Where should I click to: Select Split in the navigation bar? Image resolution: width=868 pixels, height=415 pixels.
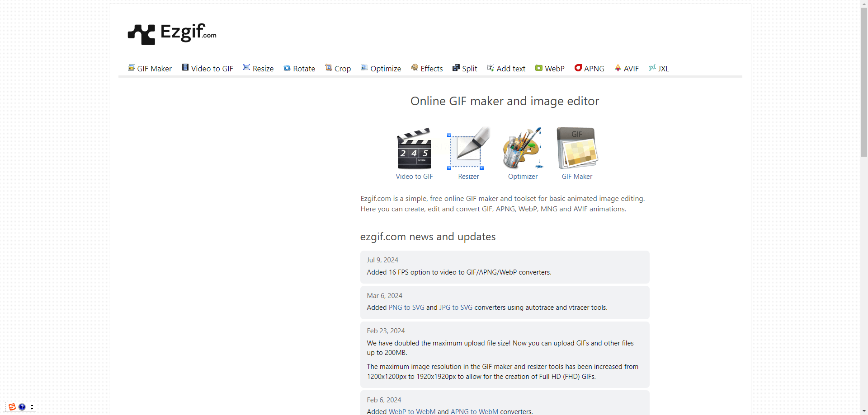(x=465, y=68)
